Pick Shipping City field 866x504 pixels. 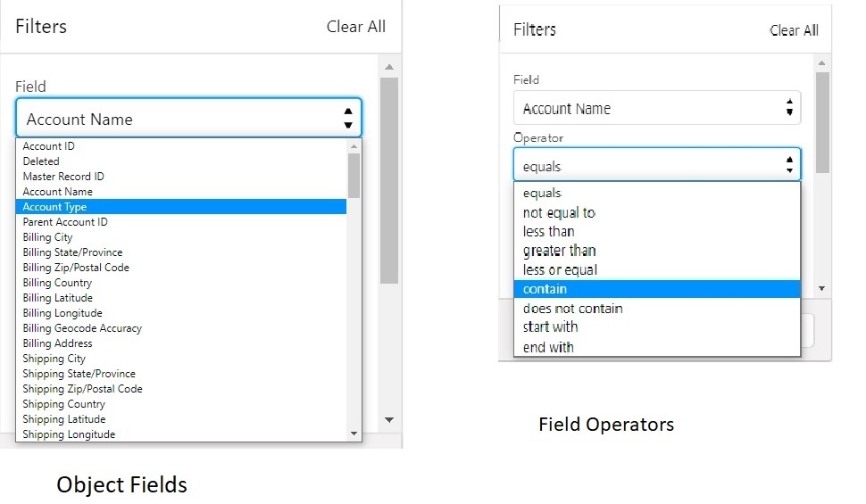(181, 359)
